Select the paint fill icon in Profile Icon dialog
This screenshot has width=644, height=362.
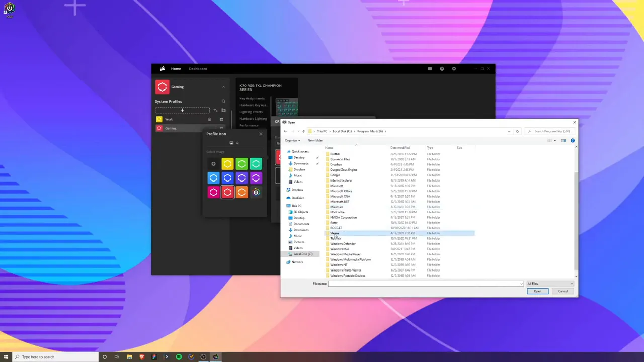(x=238, y=143)
